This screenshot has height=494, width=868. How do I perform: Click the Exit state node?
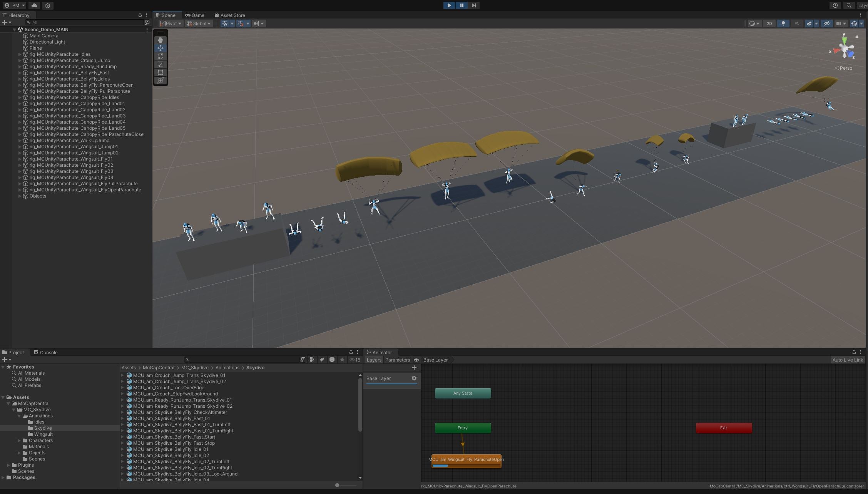click(x=724, y=428)
